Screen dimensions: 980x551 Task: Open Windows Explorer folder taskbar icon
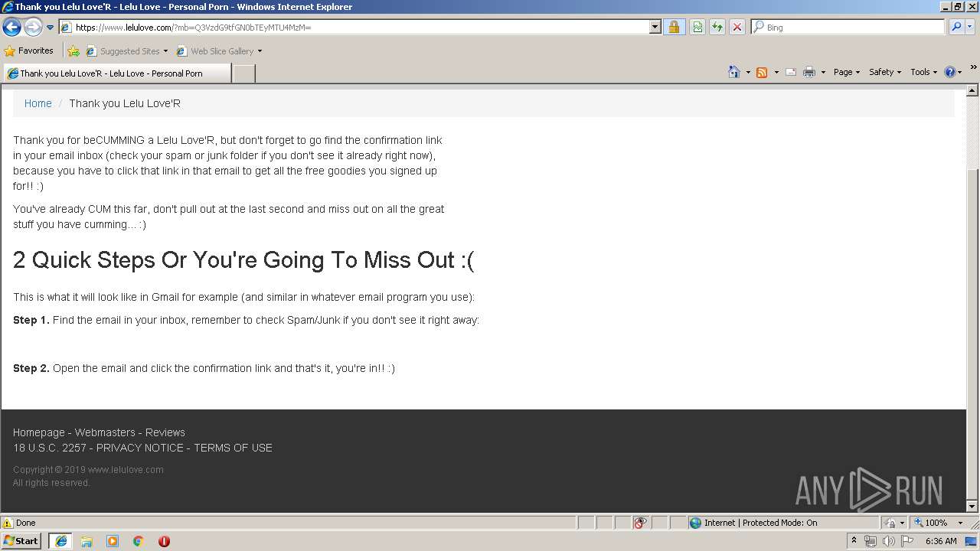click(x=87, y=541)
